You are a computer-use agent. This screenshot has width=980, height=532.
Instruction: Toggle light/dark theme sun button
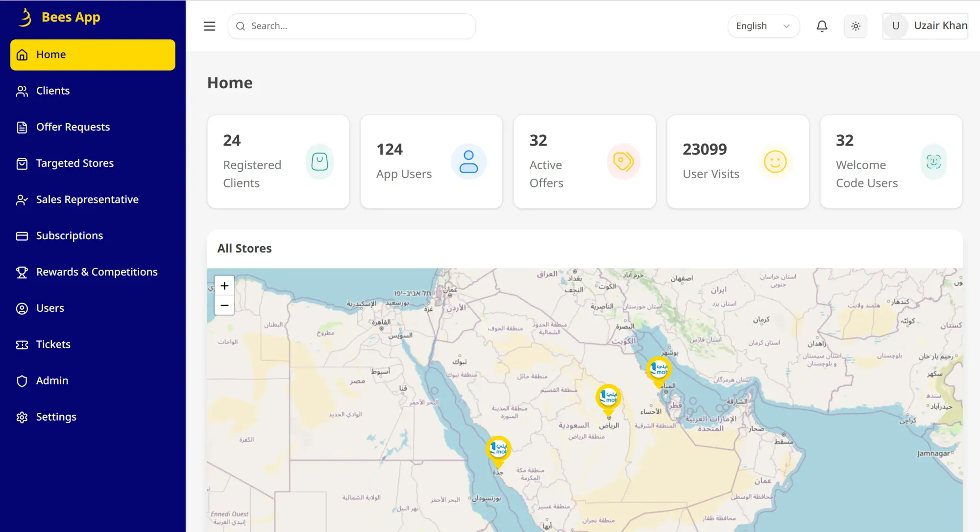856,26
